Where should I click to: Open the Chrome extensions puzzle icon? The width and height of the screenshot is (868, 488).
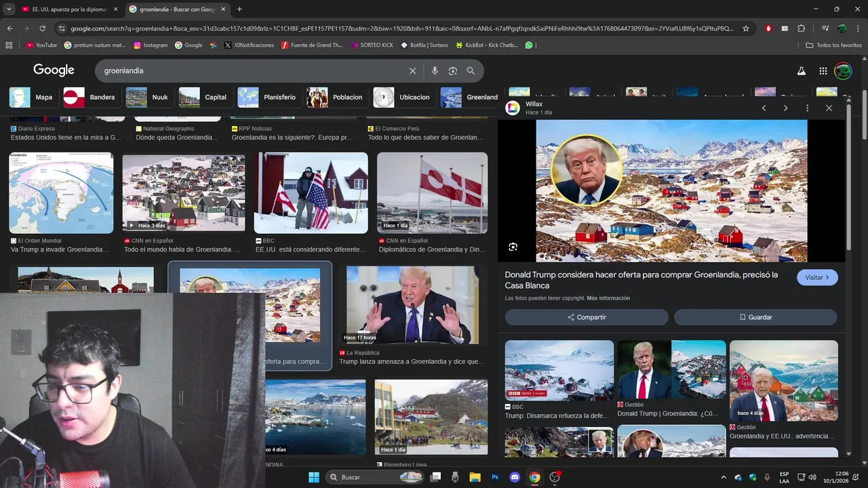[801, 28]
